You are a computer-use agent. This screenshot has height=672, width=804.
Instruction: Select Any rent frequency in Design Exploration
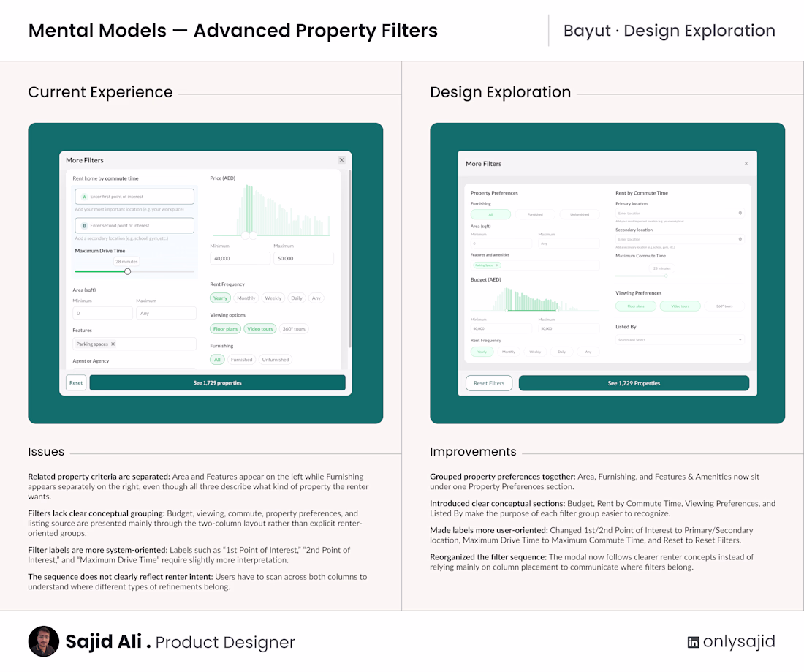[x=588, y=352]
